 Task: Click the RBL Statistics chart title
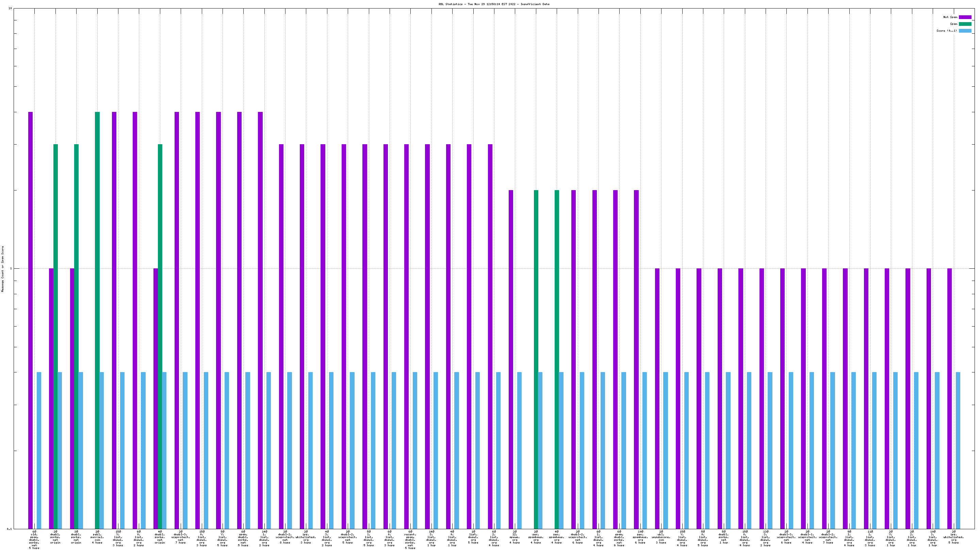pos(494,4)
